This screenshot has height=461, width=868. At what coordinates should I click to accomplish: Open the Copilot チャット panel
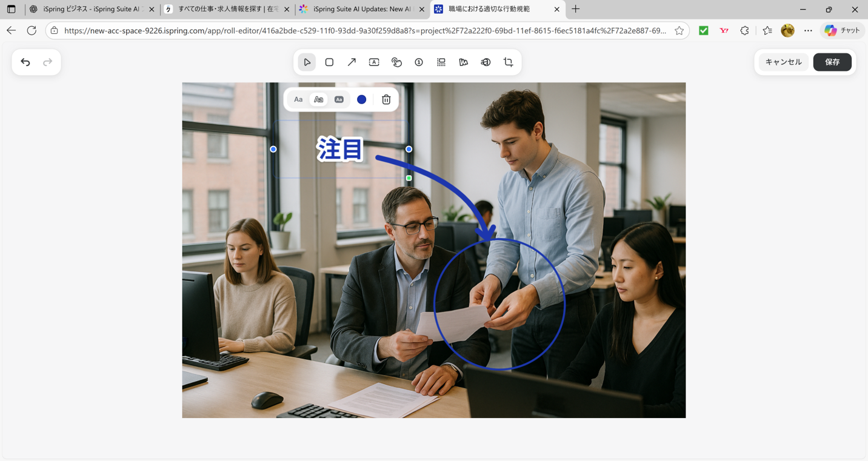(x=842, y=30)
